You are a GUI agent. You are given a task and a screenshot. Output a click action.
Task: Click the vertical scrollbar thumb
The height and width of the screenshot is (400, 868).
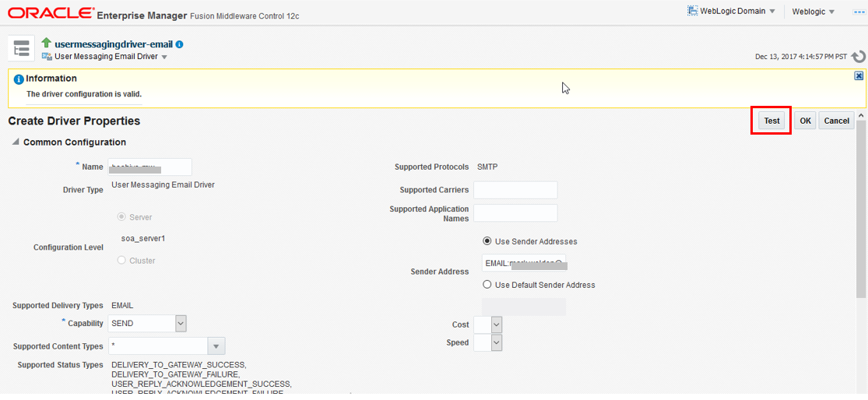coord(861,208)
